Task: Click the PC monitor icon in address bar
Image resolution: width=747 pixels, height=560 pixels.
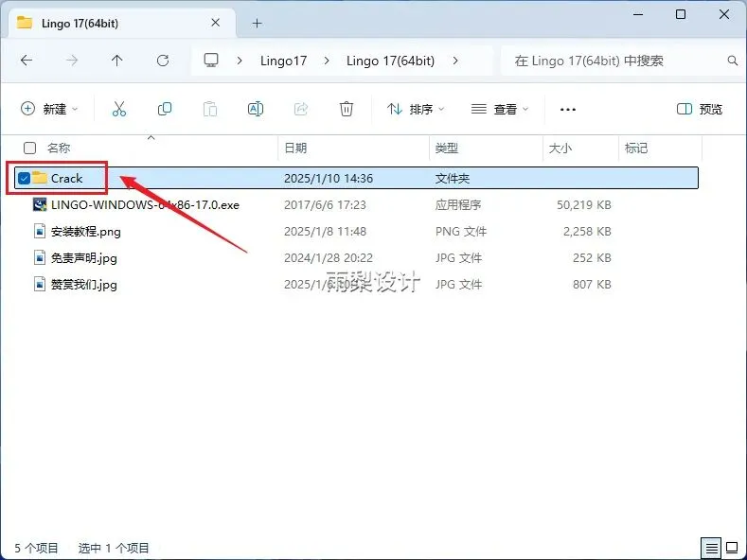Action: coord(211,61)
